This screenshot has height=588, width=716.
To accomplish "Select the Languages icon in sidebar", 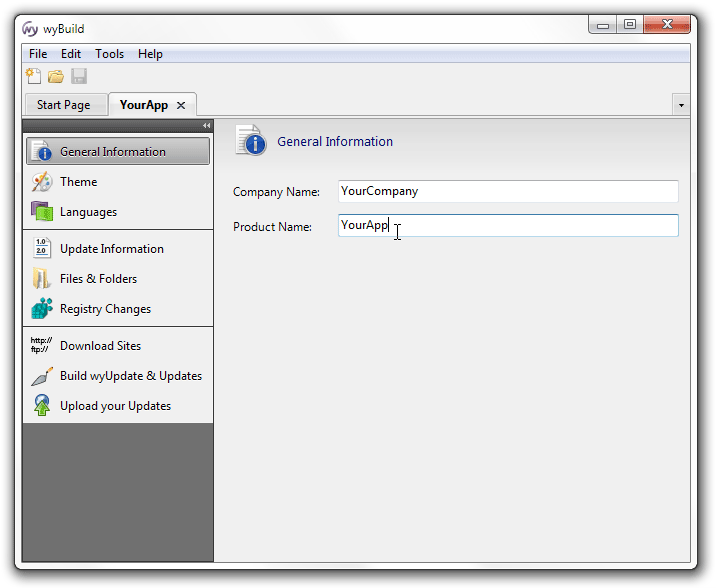I will tap(42, 212).
